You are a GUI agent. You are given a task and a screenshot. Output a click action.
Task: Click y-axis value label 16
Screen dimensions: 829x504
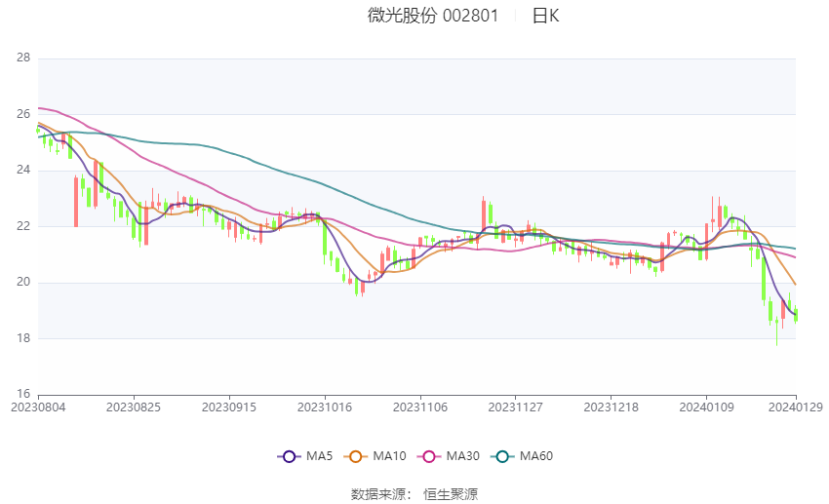click(23, 394)
